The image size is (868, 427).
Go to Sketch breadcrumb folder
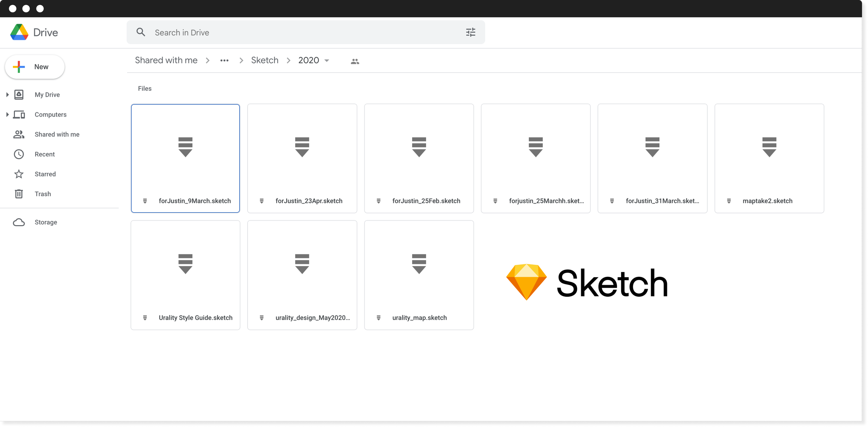[x=265, y=60]
